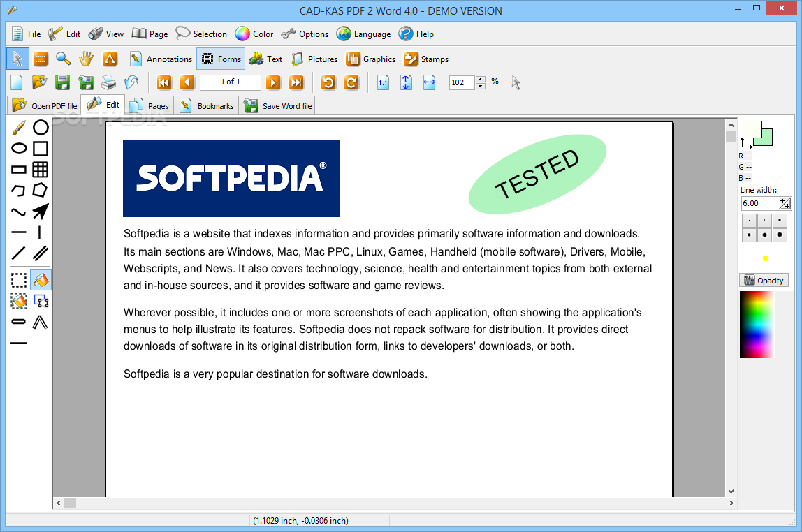Select the orange letter A text tool

click(x=110, y=59)
